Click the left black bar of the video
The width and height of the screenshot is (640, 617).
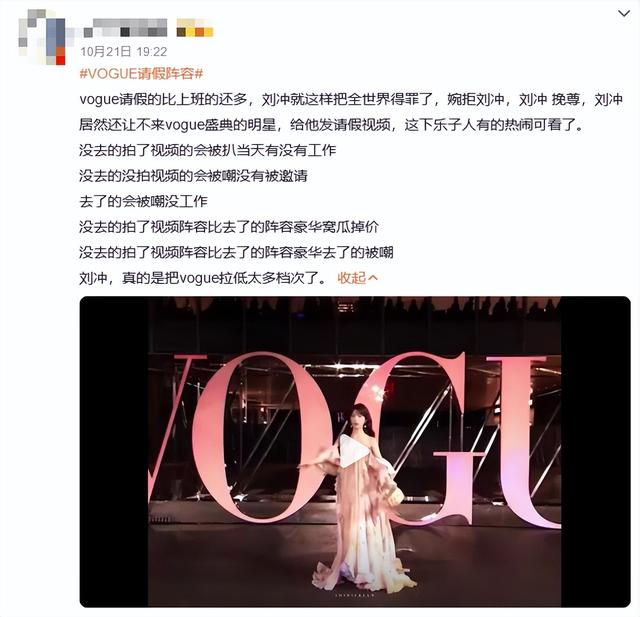click(x=114, y=451)
